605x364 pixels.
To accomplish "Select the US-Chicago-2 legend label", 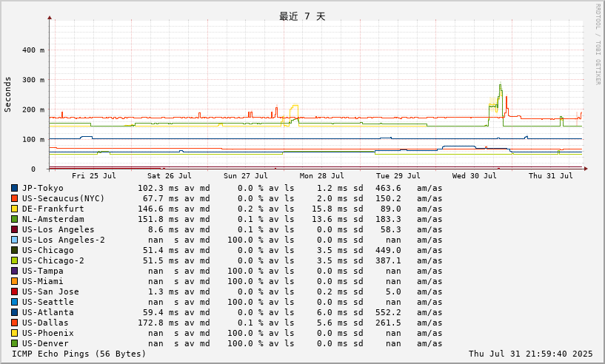I will tap(53, 260).
